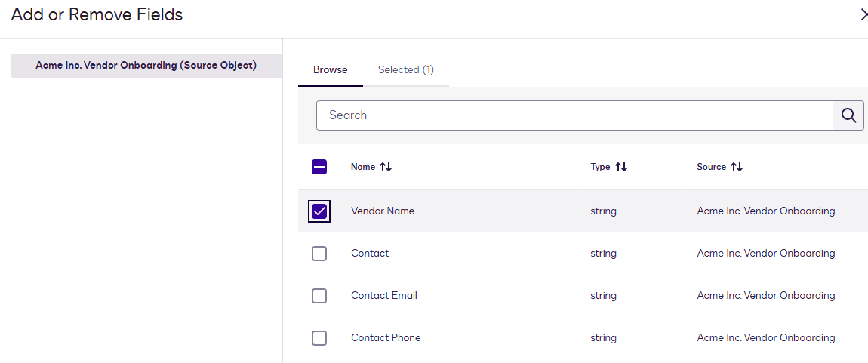Screen dimensions: 868x363
Task: Click the Contact Email field name
Action: point(383,296)
